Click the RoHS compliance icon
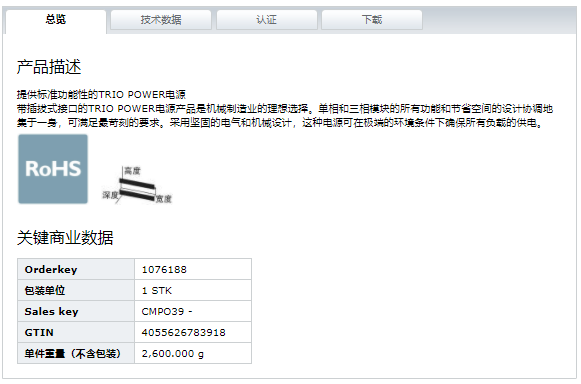Viewport: 581px width, 384px height. (53, 169)
